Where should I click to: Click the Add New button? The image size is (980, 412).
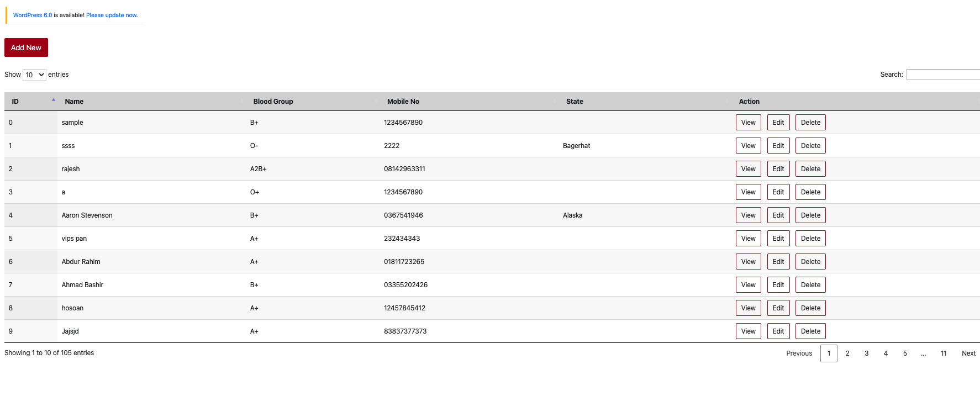click(26, 47)
